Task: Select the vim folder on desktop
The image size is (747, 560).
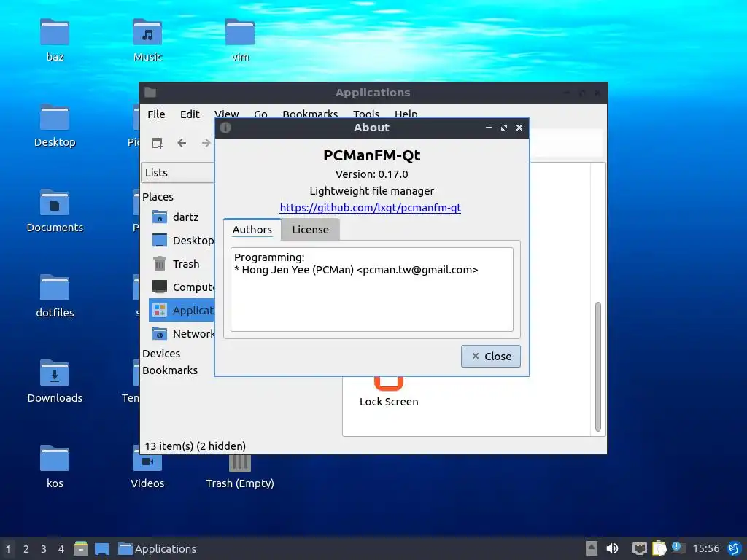Action: point(240,41)
